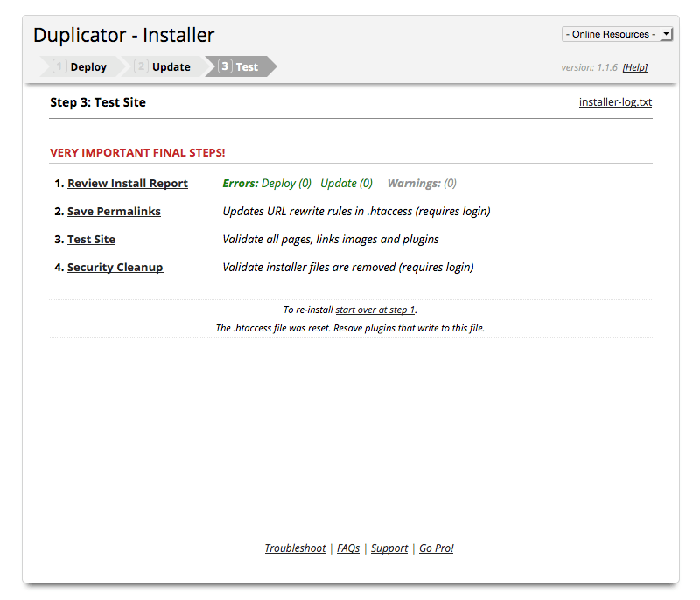Click the Save Permalinks link
The height and width of the screenshot is (600, 700).
(114, 212)
